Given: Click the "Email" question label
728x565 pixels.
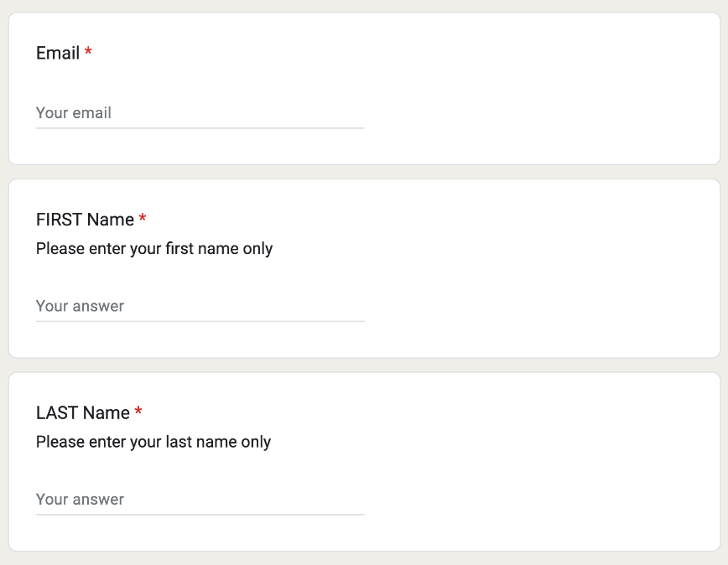Looking at the screenshot, I should [x=58, y=54].
